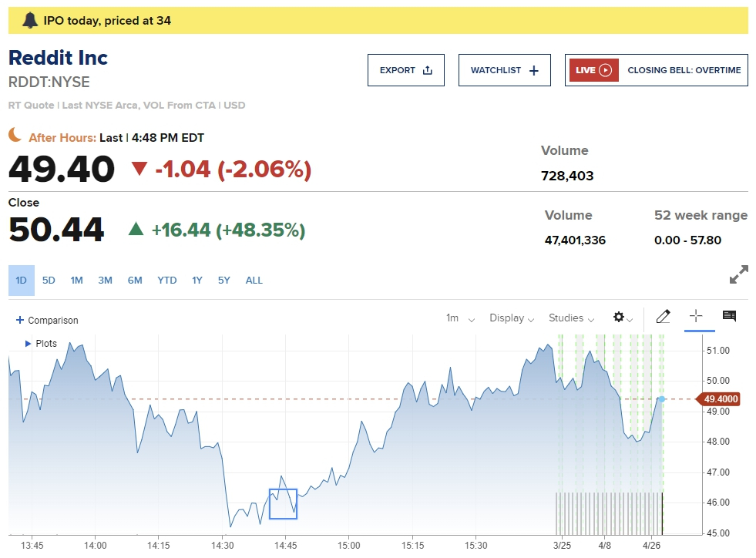Click the blue box annotation on chart
Screen dimensions: 756x558
click(x=283, y=503)
